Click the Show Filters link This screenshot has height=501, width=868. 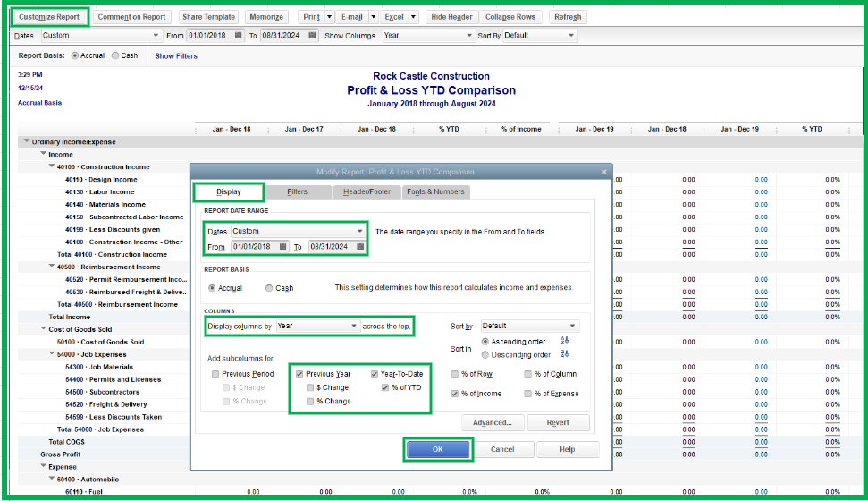(x=176, y=56)
